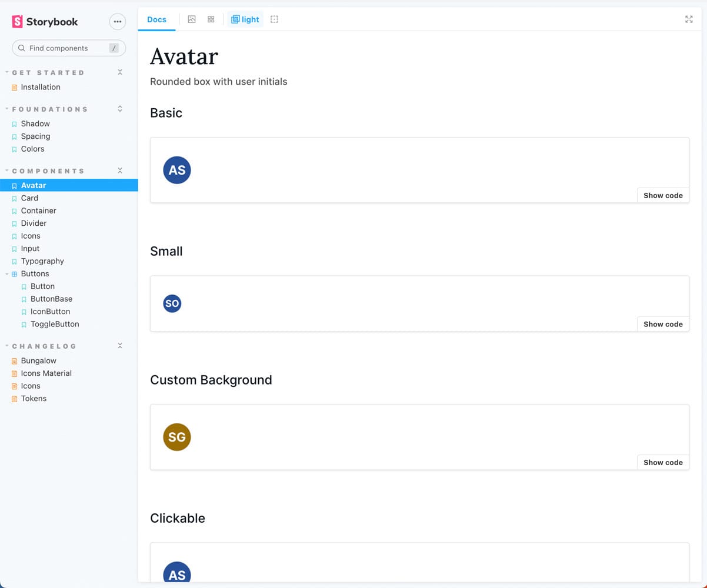Collapse the Components section header
The height and width of the screenshot is (588, 707).
(48, 171)
